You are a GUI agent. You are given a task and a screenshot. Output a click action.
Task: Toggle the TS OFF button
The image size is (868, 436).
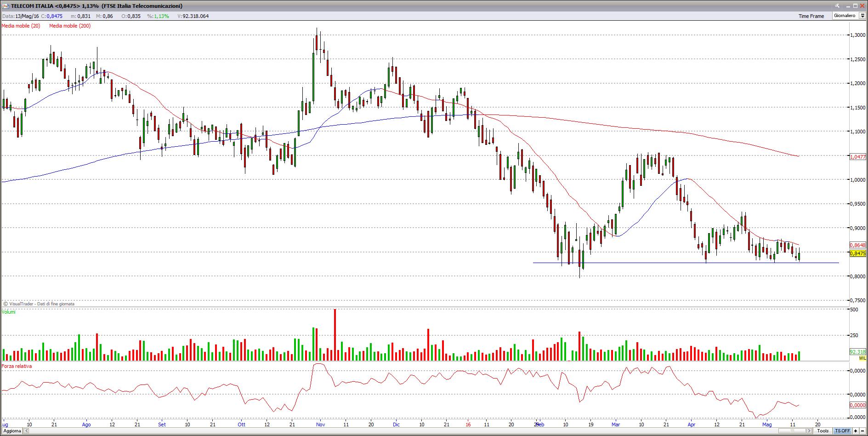tap(842, 431)
